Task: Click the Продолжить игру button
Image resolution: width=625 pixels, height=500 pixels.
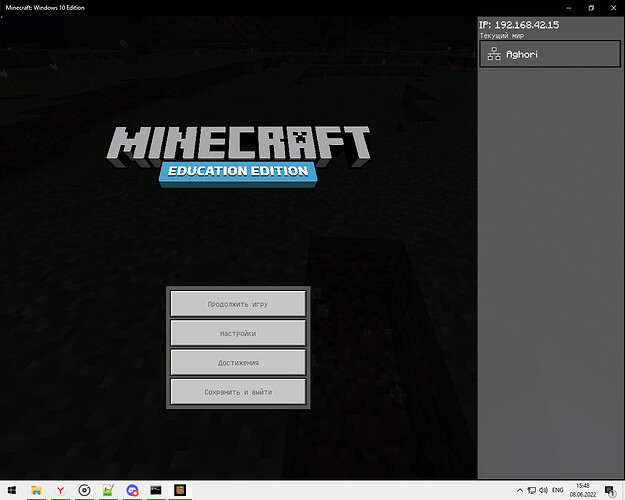Action: pyautogui.click(x=238, y=303)
